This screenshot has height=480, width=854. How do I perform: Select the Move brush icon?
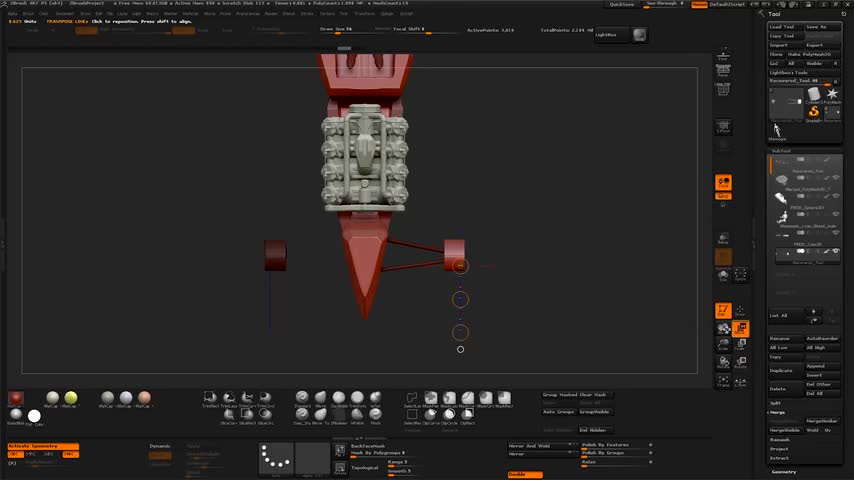[x=321, y=398]
